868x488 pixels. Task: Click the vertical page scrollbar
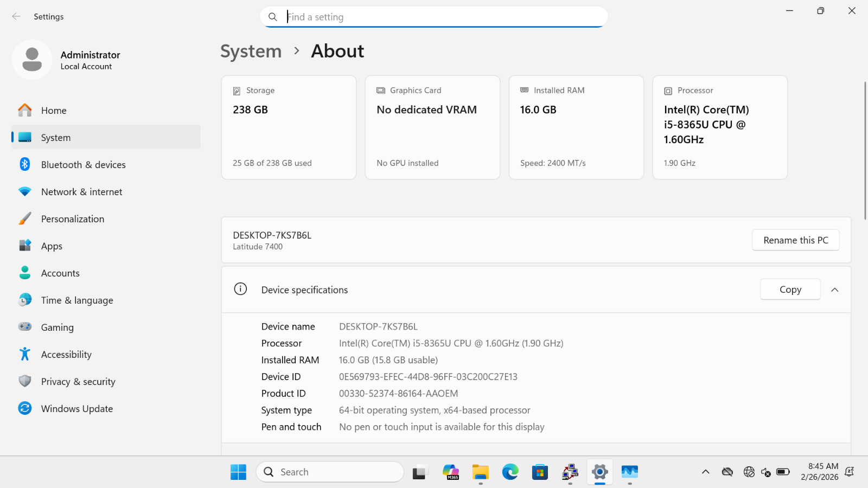(x=865, y=151)
